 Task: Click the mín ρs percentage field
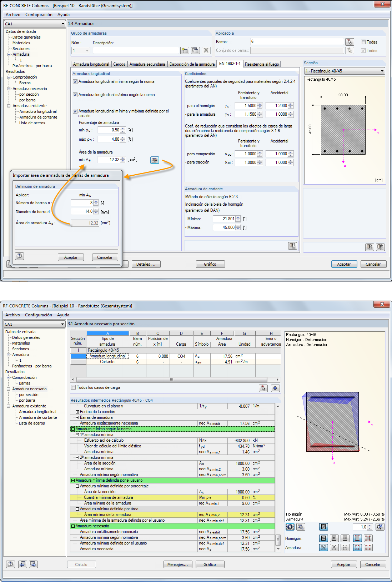[x=109, y=130]
